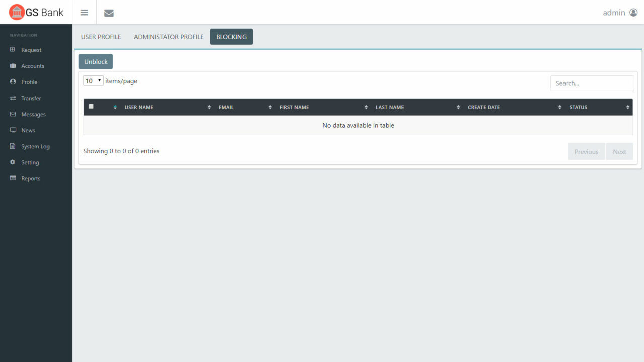Click the Setting gear icon

pyautogui.click(x=12, y=162)
